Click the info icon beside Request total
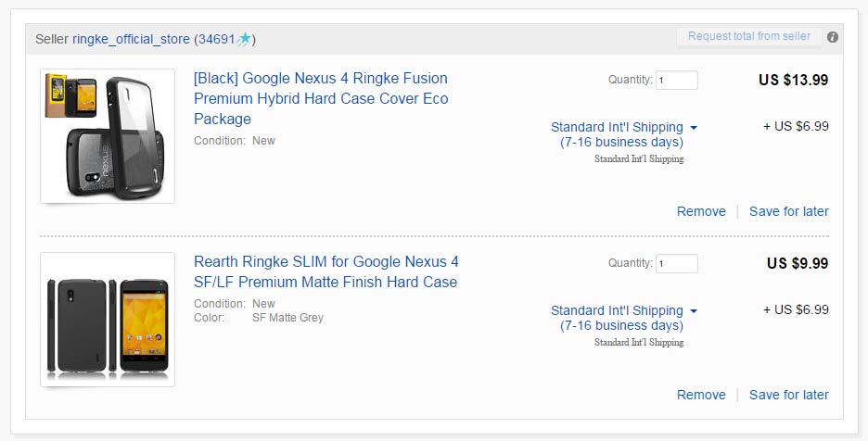Viewport: 868px width, 441px height. (833, 38)
